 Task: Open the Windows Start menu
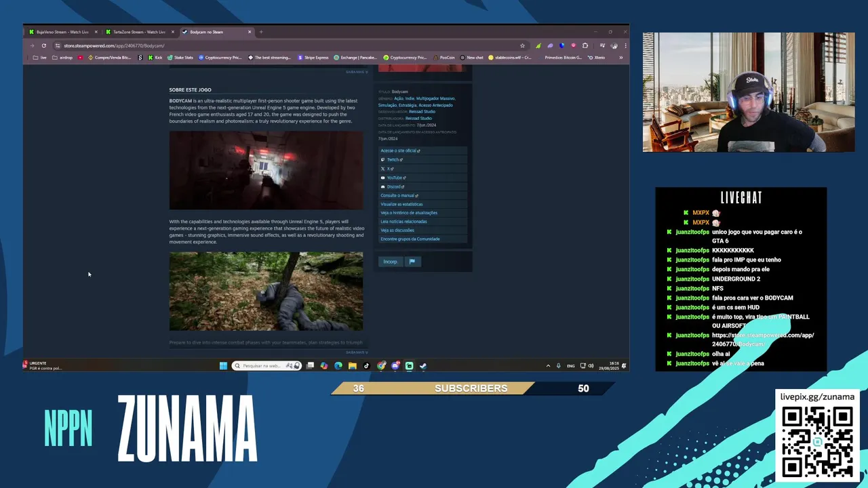click(x=223, y=365)
